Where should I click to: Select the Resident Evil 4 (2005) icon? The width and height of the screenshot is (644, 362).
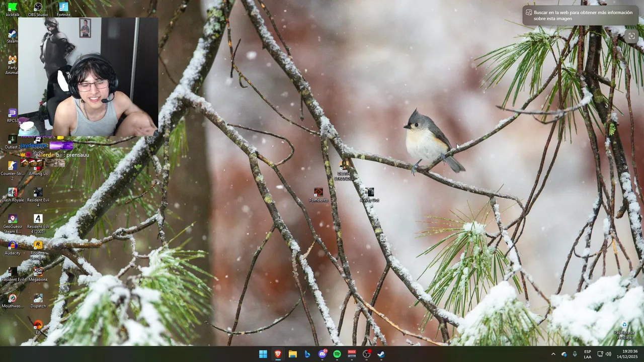(38, 224)
